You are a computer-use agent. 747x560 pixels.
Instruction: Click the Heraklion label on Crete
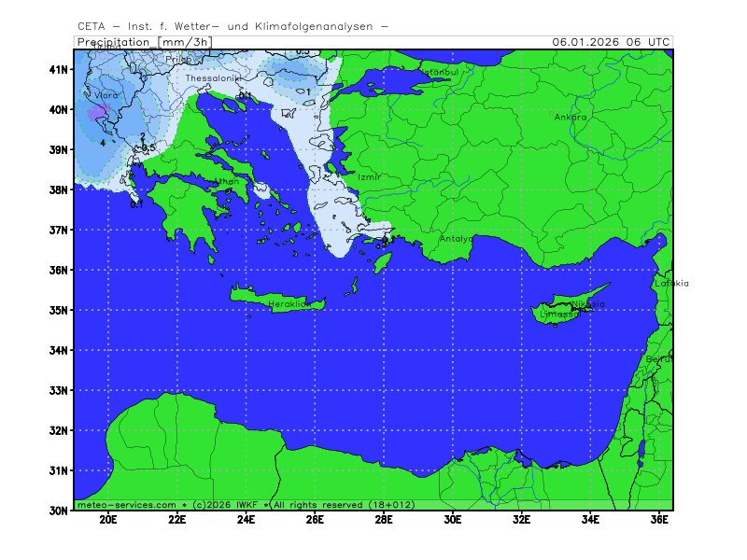(289, 304)
